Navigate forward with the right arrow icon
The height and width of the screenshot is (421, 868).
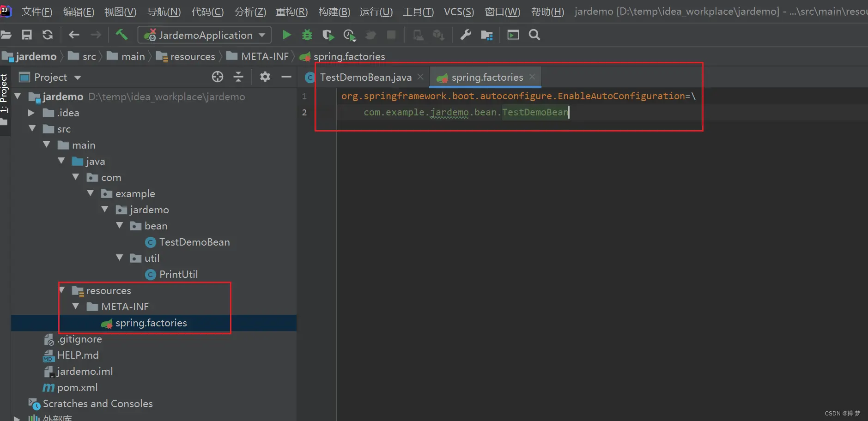point(95,35)
